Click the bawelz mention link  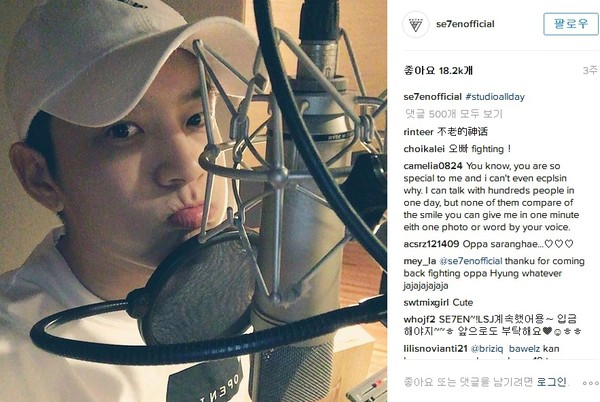524,349
